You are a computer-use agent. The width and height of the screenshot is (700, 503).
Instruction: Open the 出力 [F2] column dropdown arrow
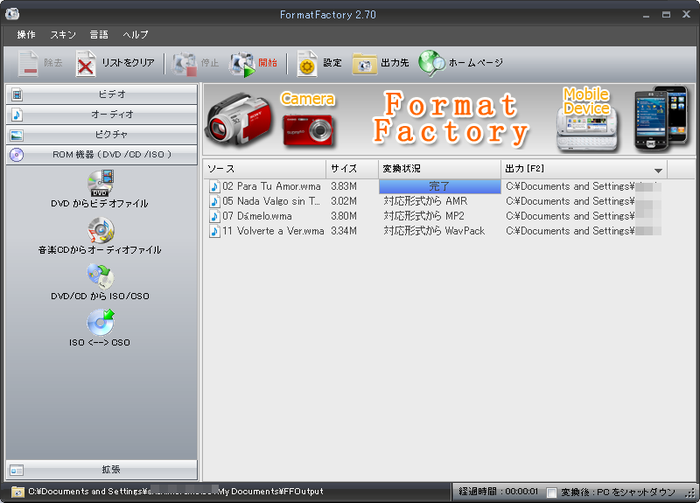(x=658, y=170)
